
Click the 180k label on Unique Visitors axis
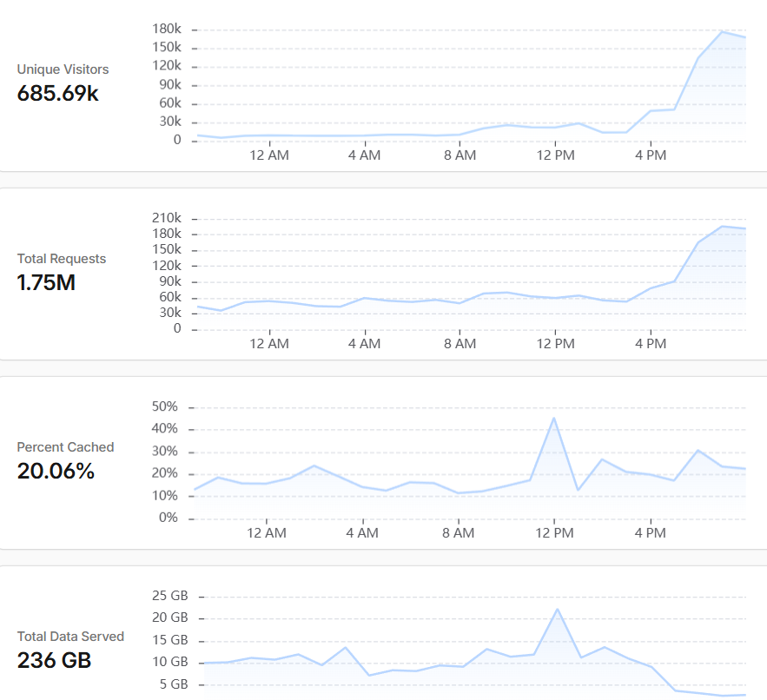coord(166,29)
